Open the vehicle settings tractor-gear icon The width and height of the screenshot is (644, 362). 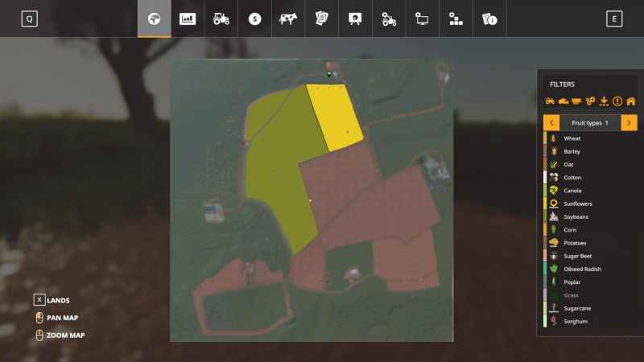[x=389, y=19]
